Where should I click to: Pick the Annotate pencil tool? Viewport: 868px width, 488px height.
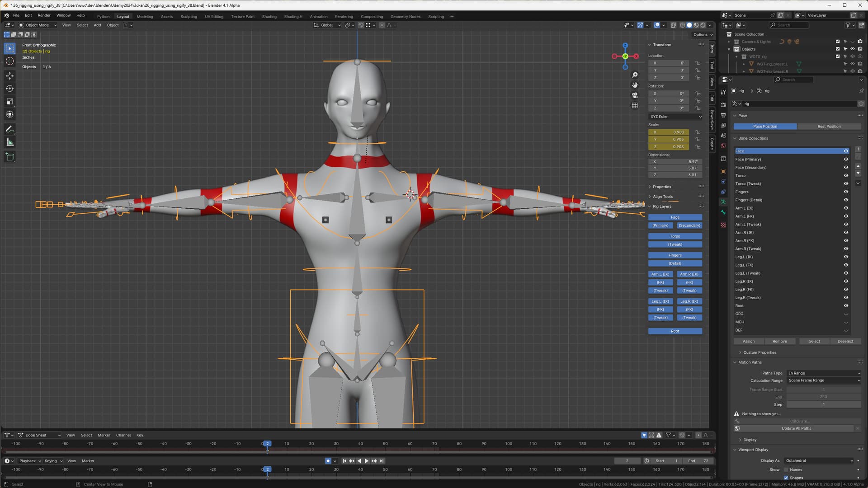click(9, 129)
